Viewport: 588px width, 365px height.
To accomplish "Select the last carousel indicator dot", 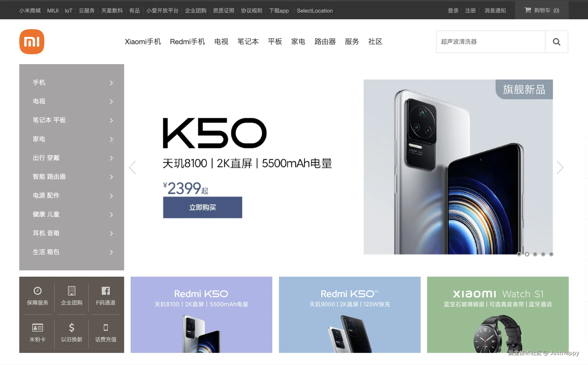I will pyautogui.click(x=551, y=254).
